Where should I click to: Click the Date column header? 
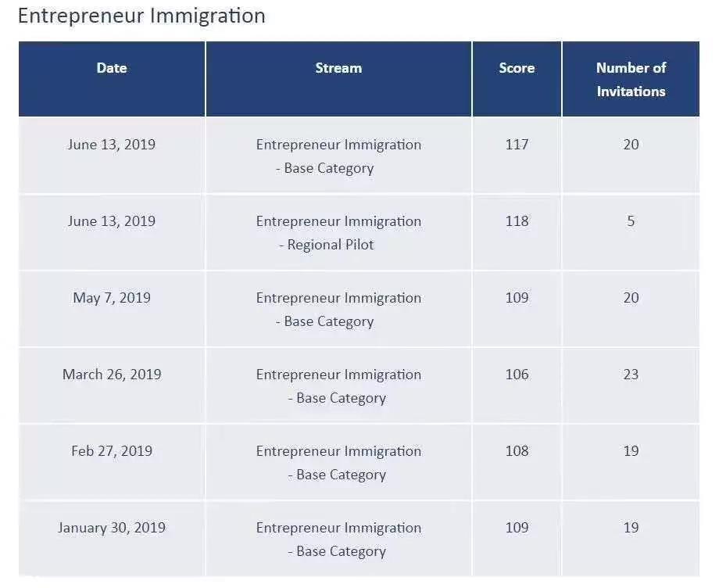[x=112, y=79]
